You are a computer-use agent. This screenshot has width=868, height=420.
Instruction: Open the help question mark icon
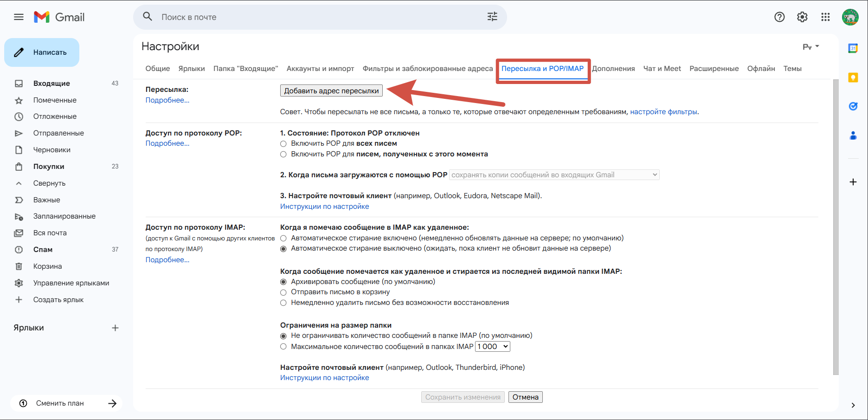click(x=779, y=17)
